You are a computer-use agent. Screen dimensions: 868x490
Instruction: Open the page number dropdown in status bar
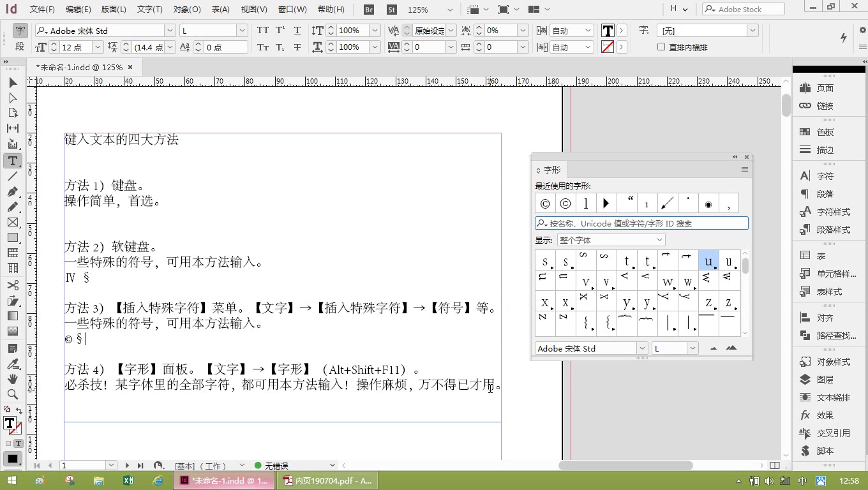click(112, 466)
